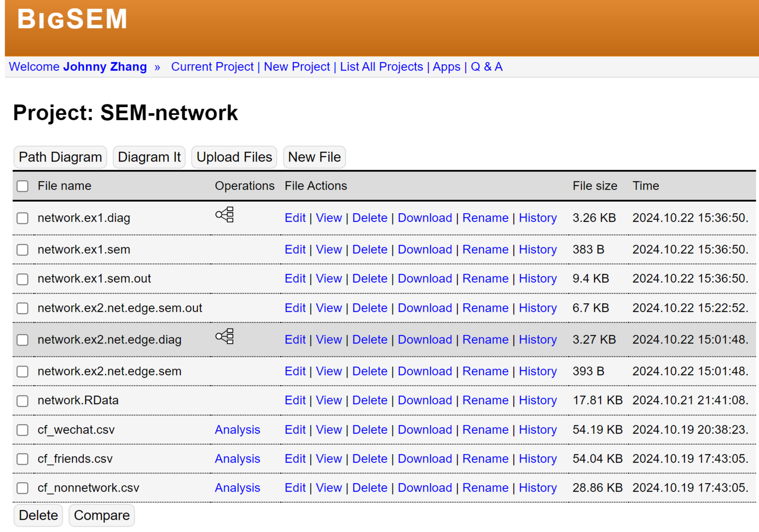Open the Q & A page
The height and width of the screenshot is (532, 759).
(x=486, y=67)
